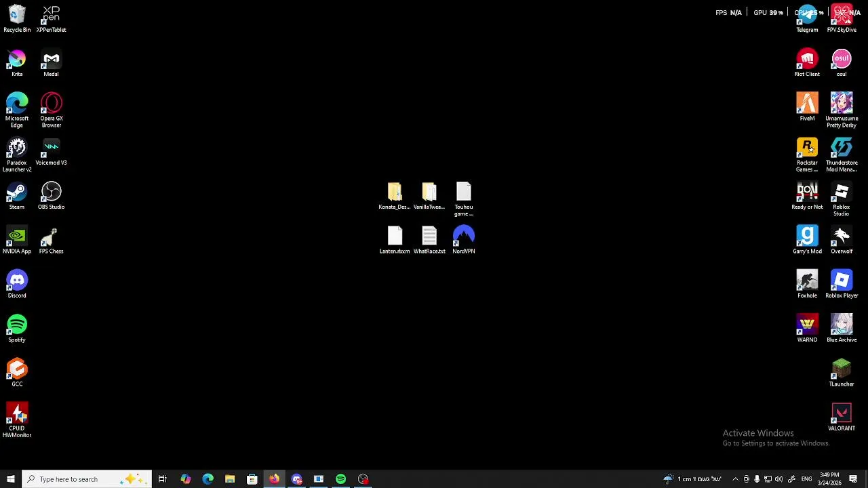This screenshot has width=868, height=488.
Task: Select the TLauncher Minecraft icon
Action: pos(842,373)
